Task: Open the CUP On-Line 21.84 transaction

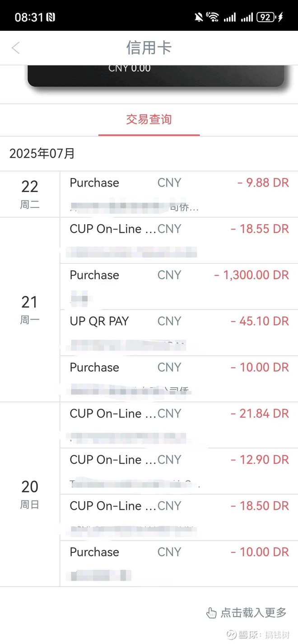Action: pyautogui.click(x=179, y=425)
